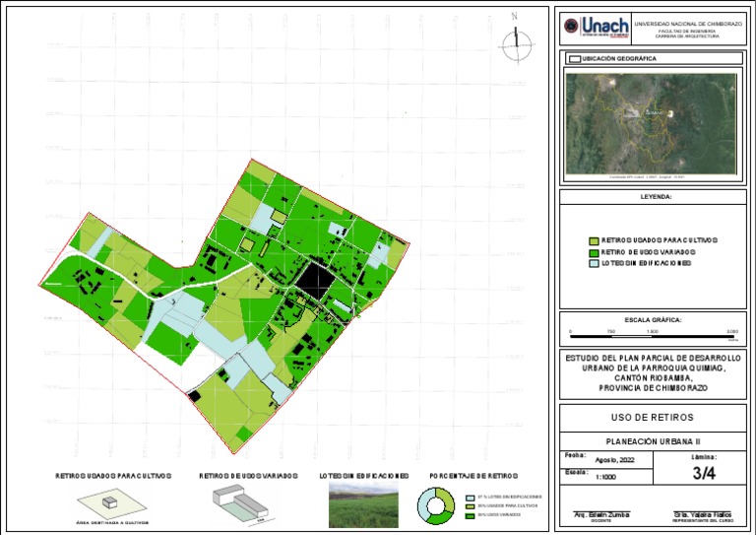This screenshot has height=535, width=756.
Task: Click the graphic scale bar
Action: 654,336
